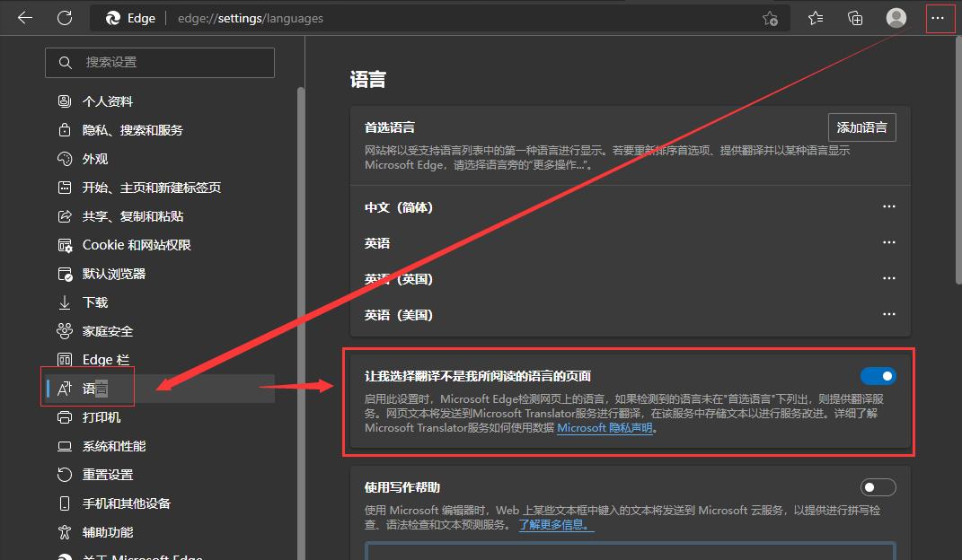This screenshot has height=560, width=962.
Task: Click the printer icon beside 打印机
Action: coord(65,417)
